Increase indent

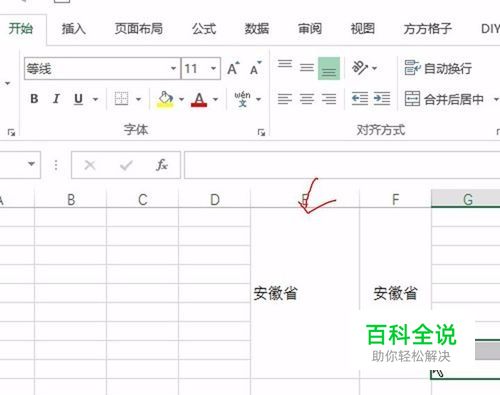(x=382, y=99)
